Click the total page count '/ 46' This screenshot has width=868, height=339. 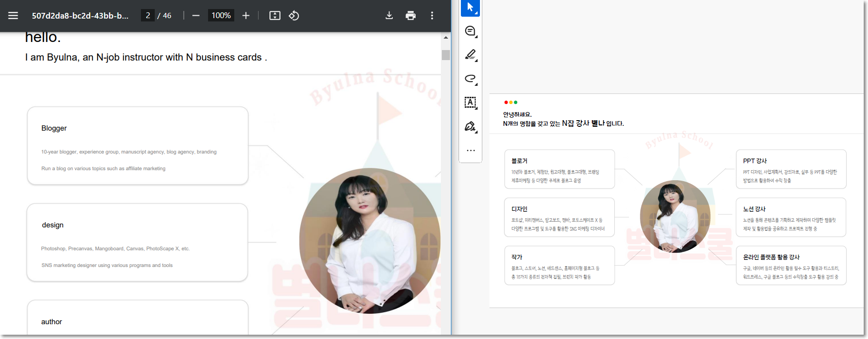pos(164,16)
